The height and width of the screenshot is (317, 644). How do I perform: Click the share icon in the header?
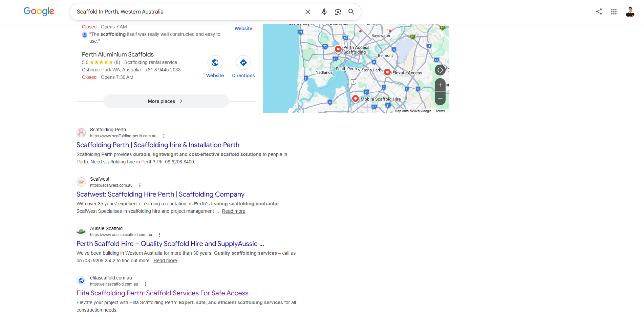599,12
